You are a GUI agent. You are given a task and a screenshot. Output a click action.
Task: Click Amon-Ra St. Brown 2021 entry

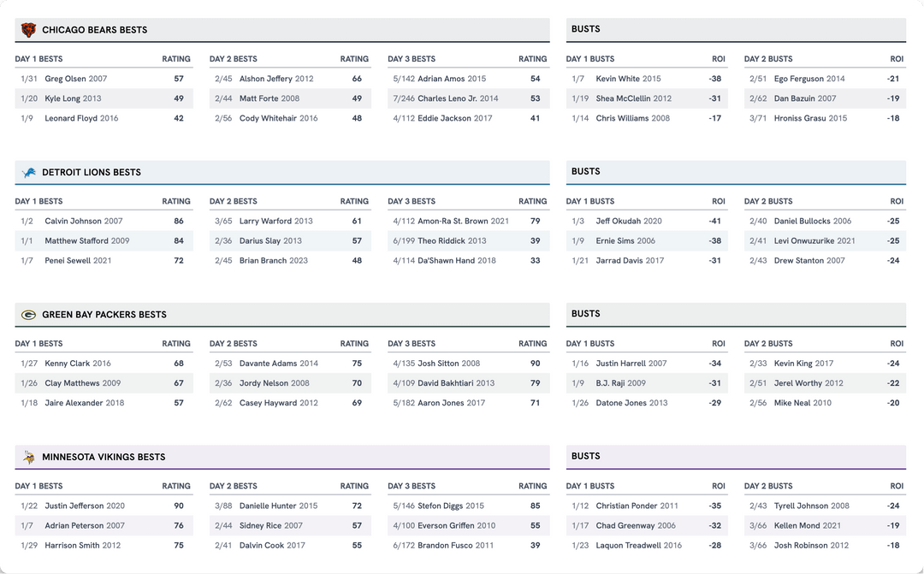[463, 222]
